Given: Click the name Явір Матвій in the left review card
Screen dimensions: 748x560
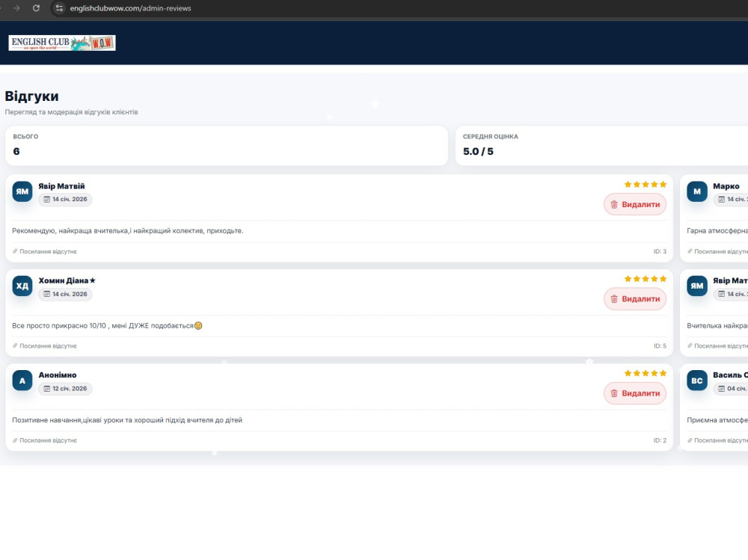Looking at the screenshot, I should [x=61, y=186].
